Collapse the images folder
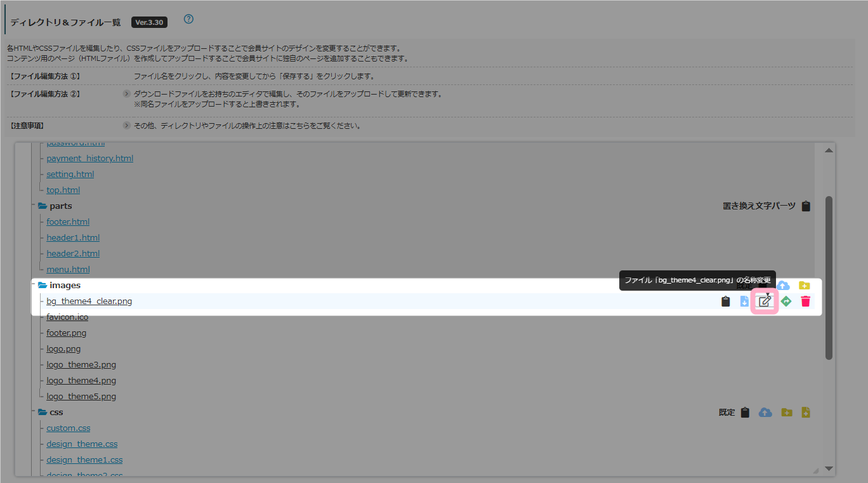This screenshot has height=483, width=868. 43,286
